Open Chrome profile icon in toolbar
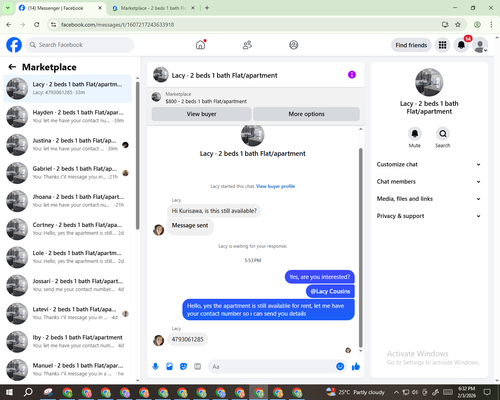The height and width of the screenshot is (400, 500). [x=477, y=24]
